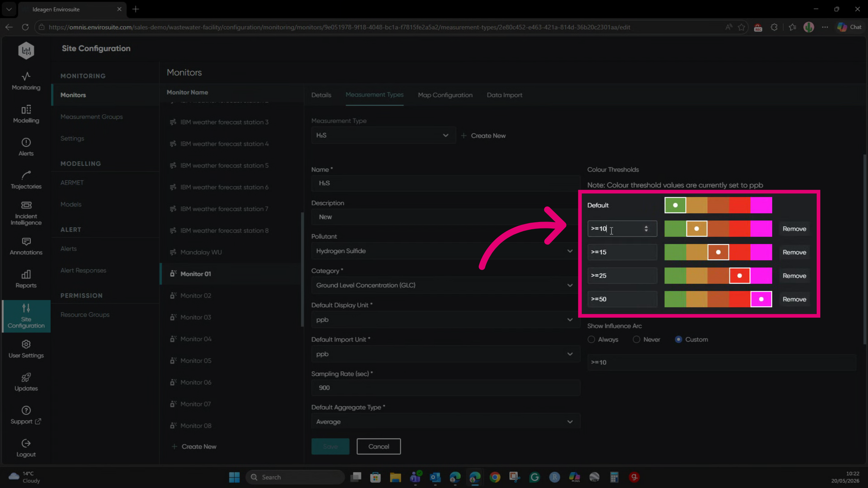Open the browser tab list chevron
The image size is (868, 488).
[x=9, y=9]
